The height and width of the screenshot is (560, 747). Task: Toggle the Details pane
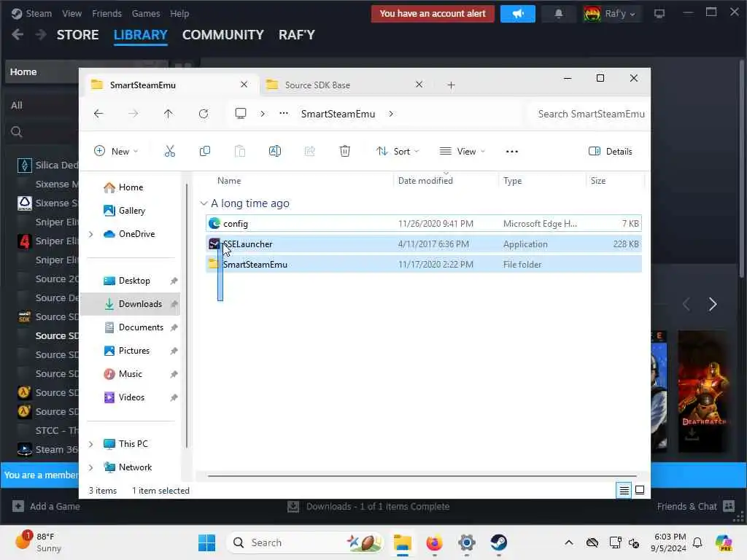[x=611, y=152]
